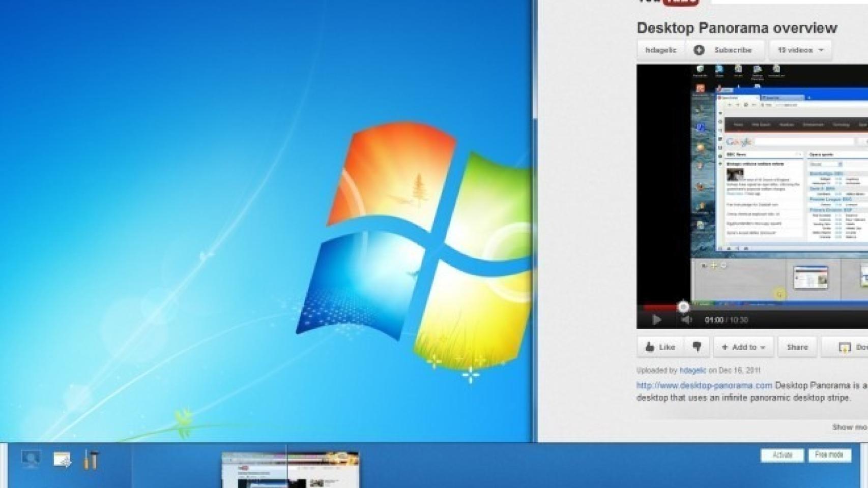The height and width of the screenshot is (488, 868).
Task: Expand description with Show more
Action: (850, 427)
